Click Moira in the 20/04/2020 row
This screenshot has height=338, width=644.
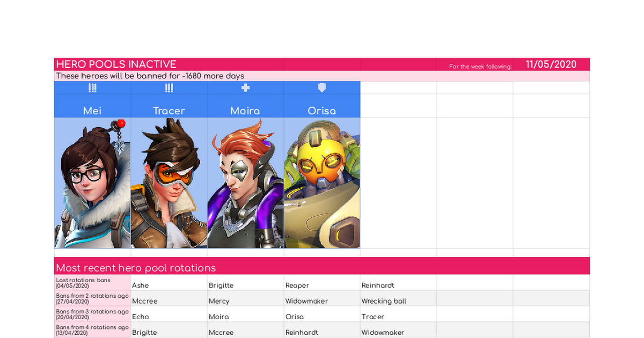(245, 314)
